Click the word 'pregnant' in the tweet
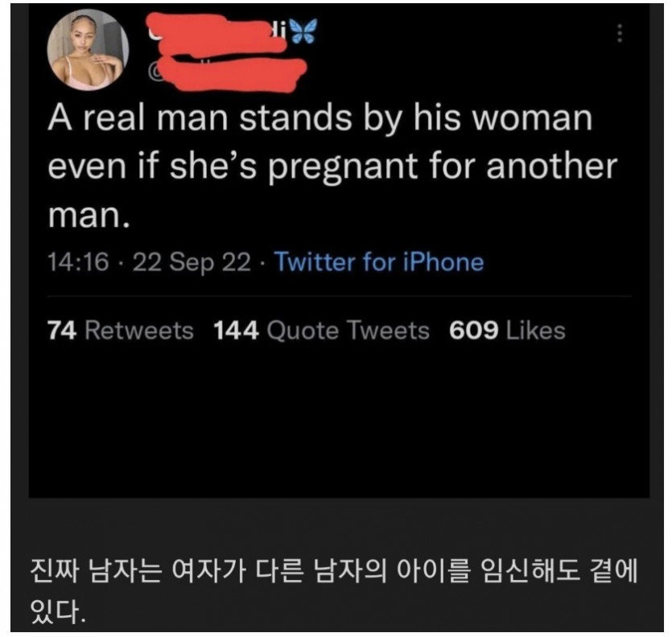The width and height of the screenshot is (672, 637). point(343,166)
